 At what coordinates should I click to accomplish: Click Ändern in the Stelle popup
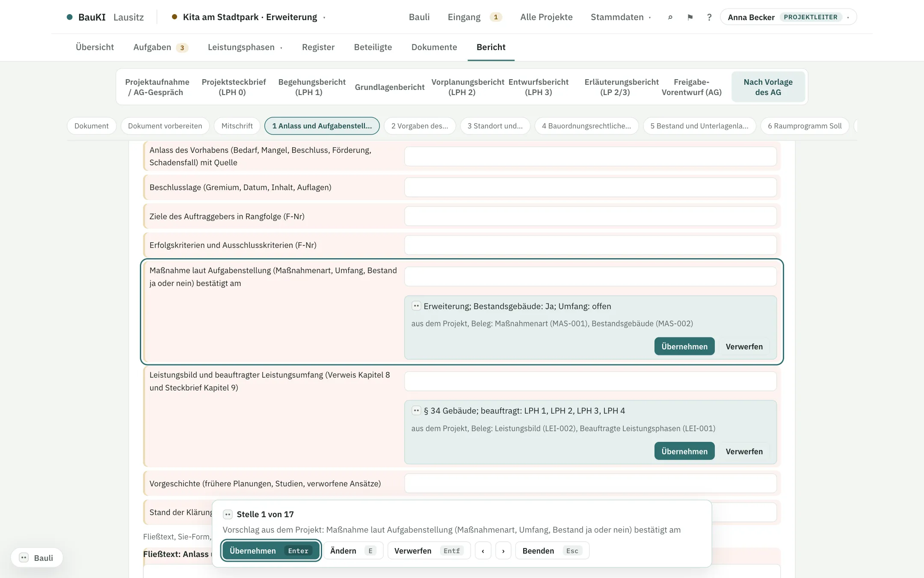tap(353, 551)
